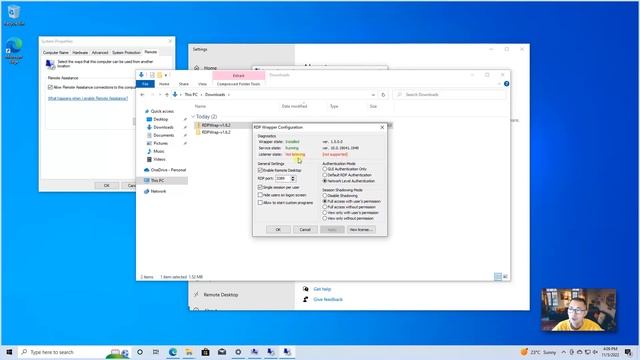Select Disable Shadowing option
The image size is (640, 360).
point(325,196)
